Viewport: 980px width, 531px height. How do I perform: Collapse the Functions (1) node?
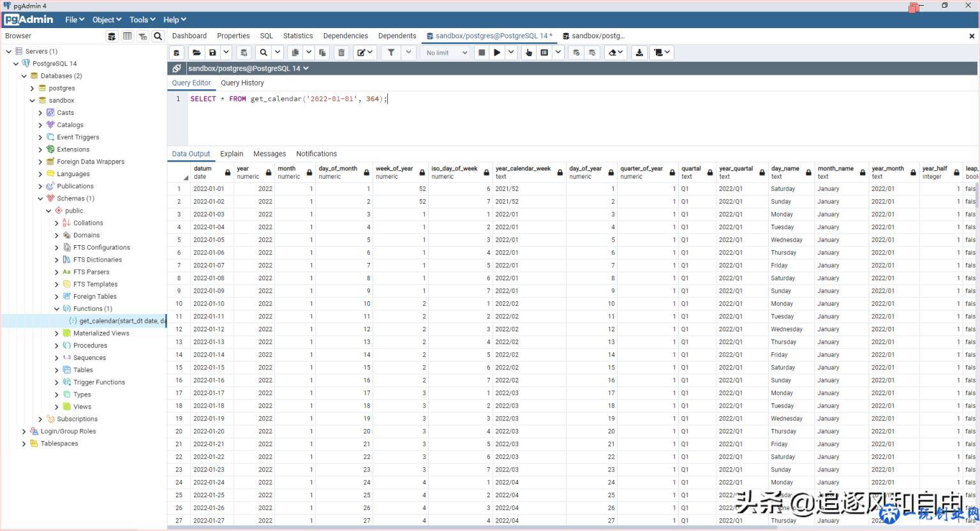tap(57, 308)
